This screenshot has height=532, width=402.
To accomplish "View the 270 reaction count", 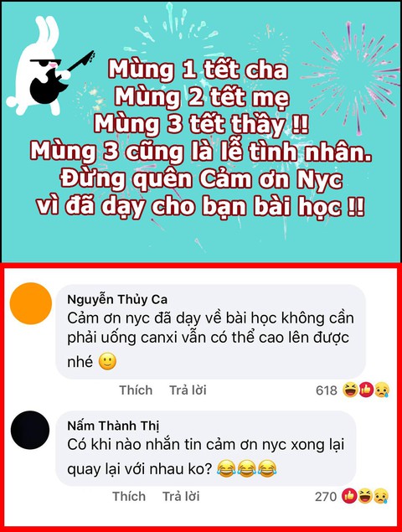I will coord(326,497).
